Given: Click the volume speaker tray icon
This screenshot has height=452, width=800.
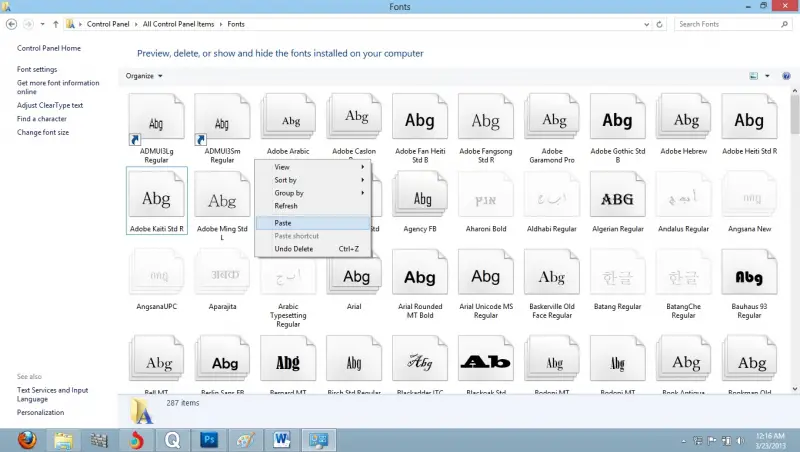Looking at the screenshot, I should click(740, 441).
